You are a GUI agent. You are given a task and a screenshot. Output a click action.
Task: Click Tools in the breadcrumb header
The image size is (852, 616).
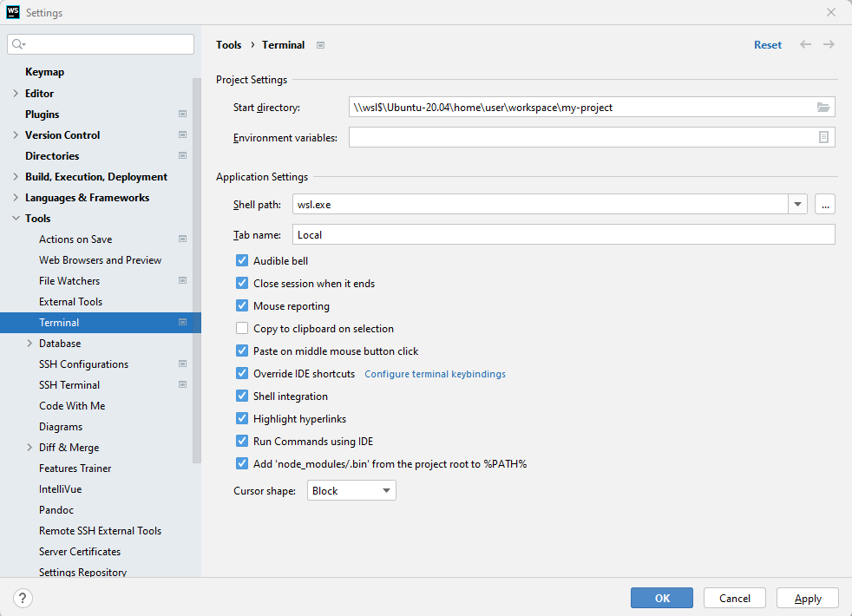tap(228, 44)
